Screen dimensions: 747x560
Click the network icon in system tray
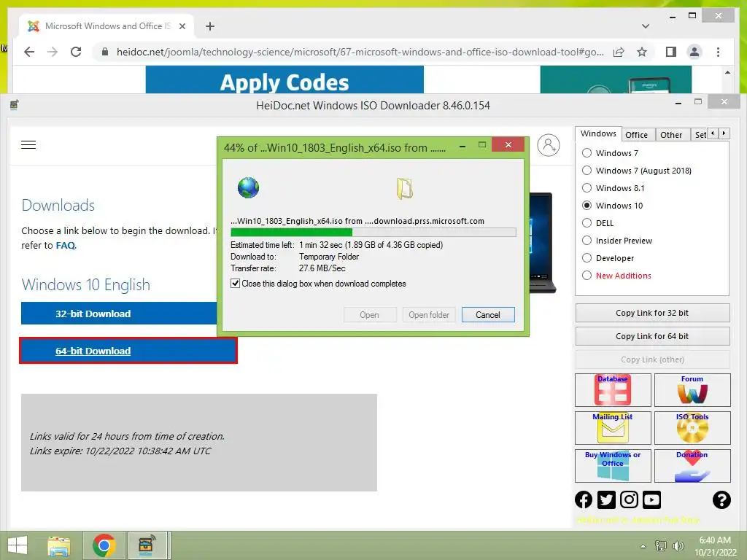(660, 546)
